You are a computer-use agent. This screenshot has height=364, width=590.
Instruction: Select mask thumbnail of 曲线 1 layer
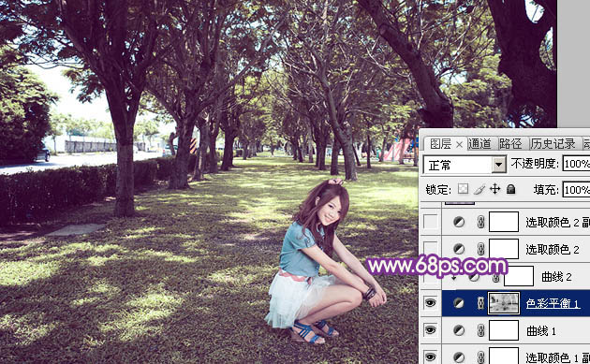coord(504,330)
